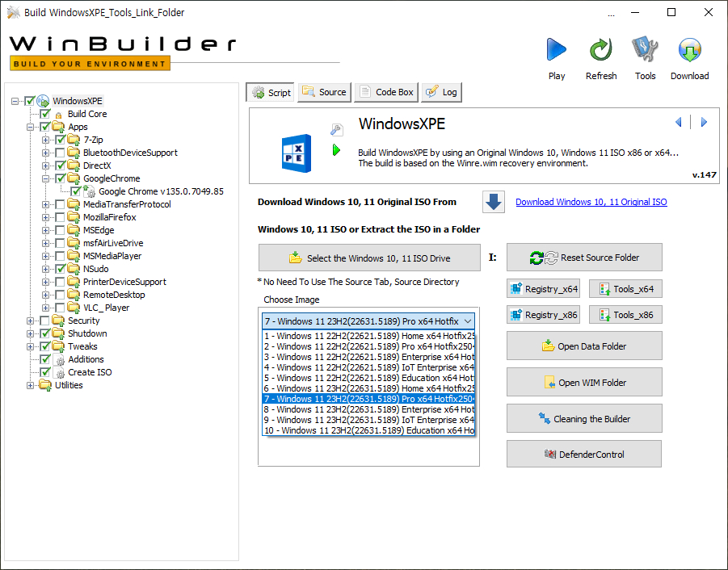The height and width of the screenshot is (570, 728).
Task: Enable the MSEdge checkbox
Action: (x=60, y=230)
